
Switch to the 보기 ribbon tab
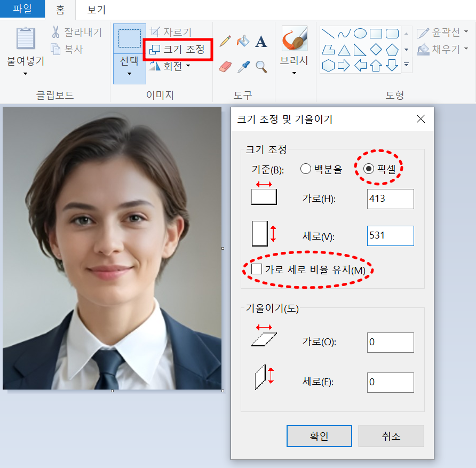pyautogui.click(x=94, y=10)
